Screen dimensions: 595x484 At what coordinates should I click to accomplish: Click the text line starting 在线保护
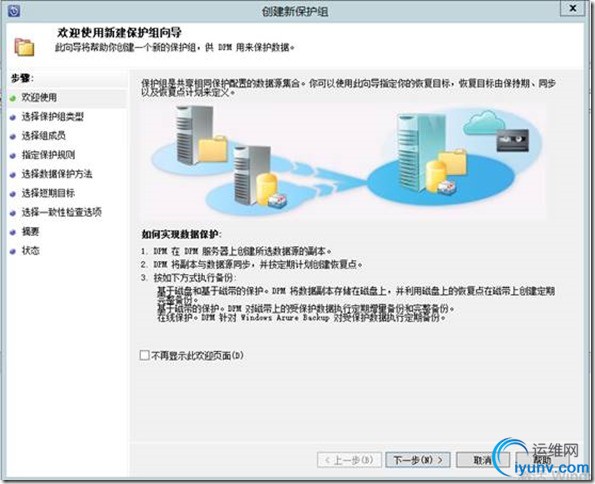301,317
